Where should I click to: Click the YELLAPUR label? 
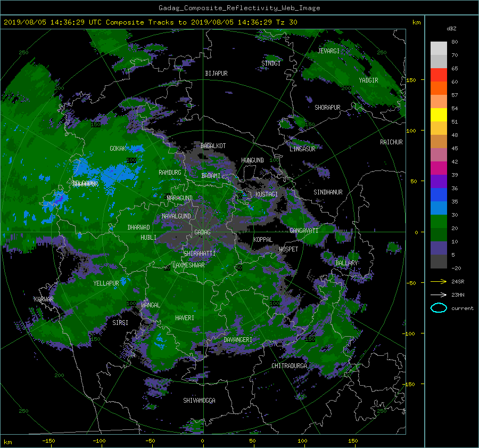click(x=106, y=283)
